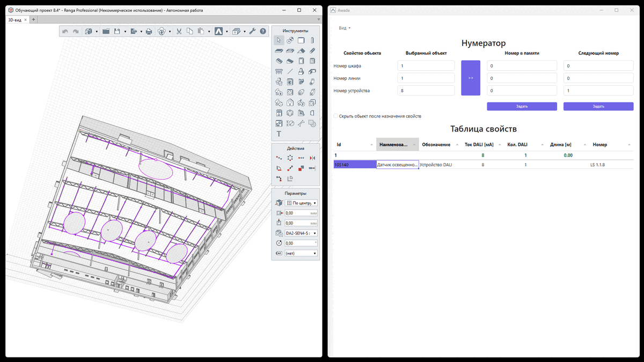Click Номер устройства selected-object field showing 8
644x362 pixels.
tap(426, 91)
